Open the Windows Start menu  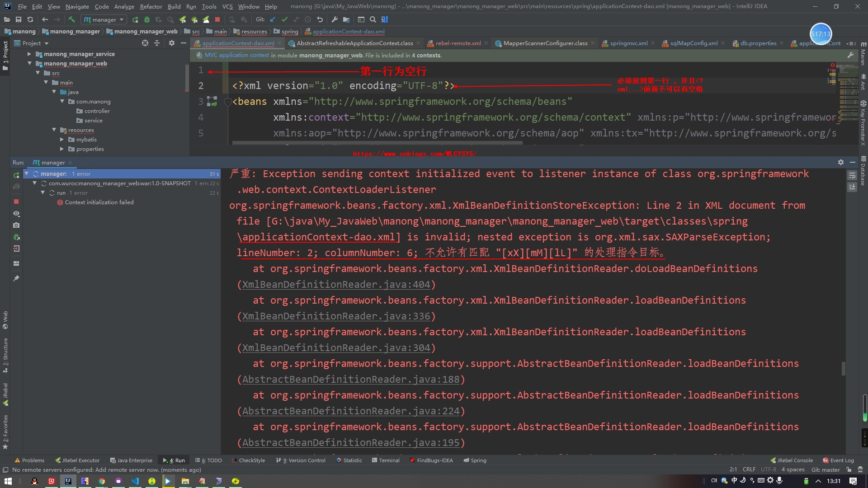[8, 481]
